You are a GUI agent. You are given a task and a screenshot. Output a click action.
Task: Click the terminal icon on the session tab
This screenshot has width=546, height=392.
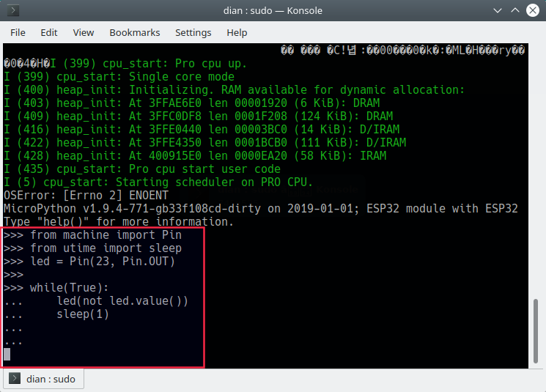15,379
